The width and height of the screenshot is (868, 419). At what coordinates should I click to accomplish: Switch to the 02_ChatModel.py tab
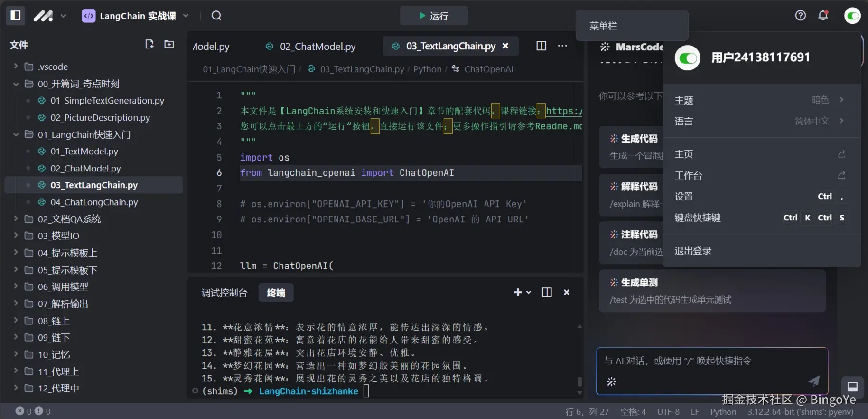tap(317, 46)
